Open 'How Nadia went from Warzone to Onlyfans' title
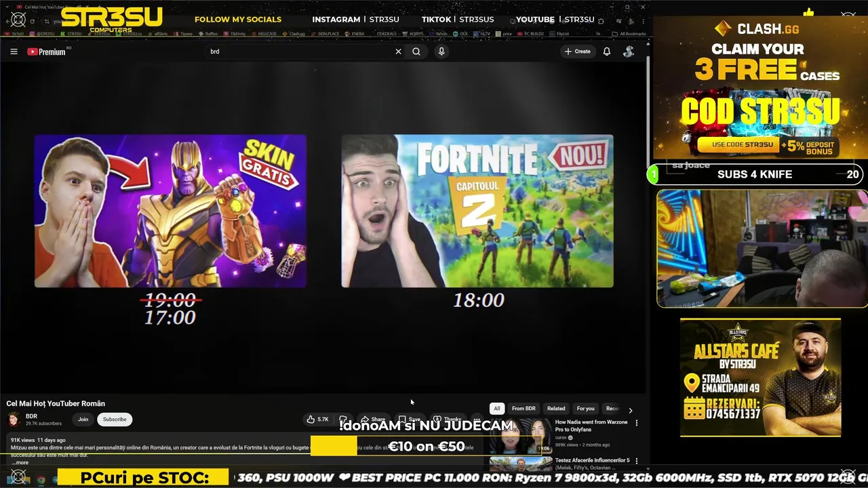 (592, 425)
